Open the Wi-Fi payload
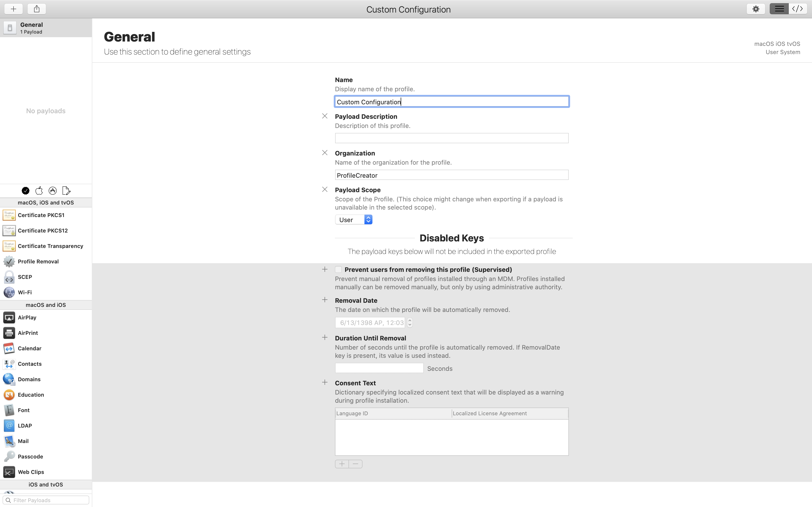Screen dimensions: 812x507 [24, 292]
